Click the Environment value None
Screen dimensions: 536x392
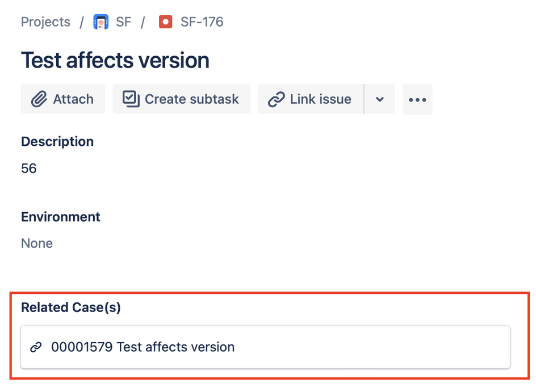click(x=37, y=243)
